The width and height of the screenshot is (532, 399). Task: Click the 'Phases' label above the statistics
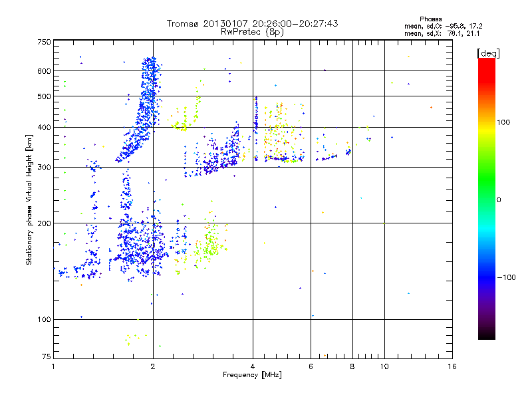(430, 19)
